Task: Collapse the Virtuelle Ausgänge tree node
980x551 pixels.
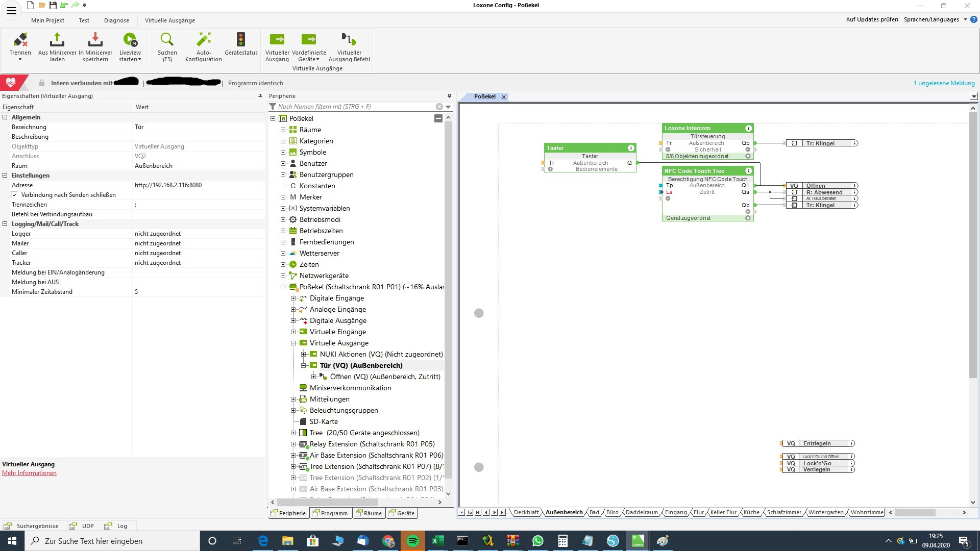Action: (293, 343)
